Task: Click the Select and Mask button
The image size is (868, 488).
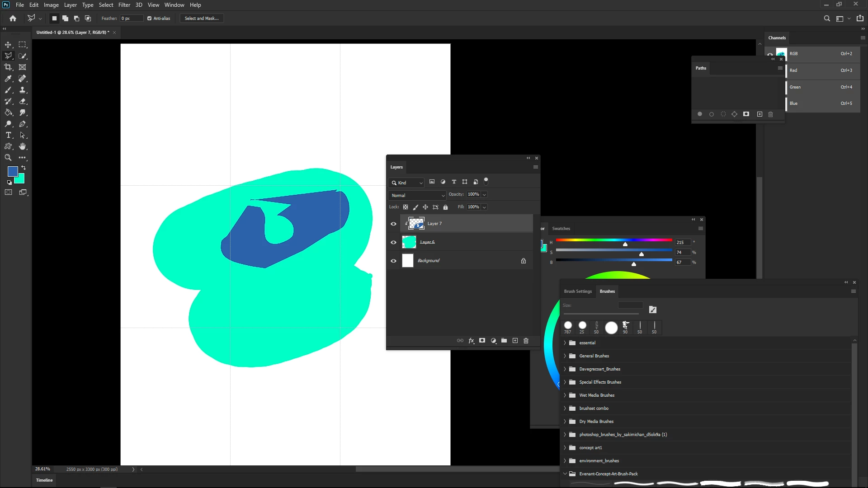Action: (x=202, y=19)
